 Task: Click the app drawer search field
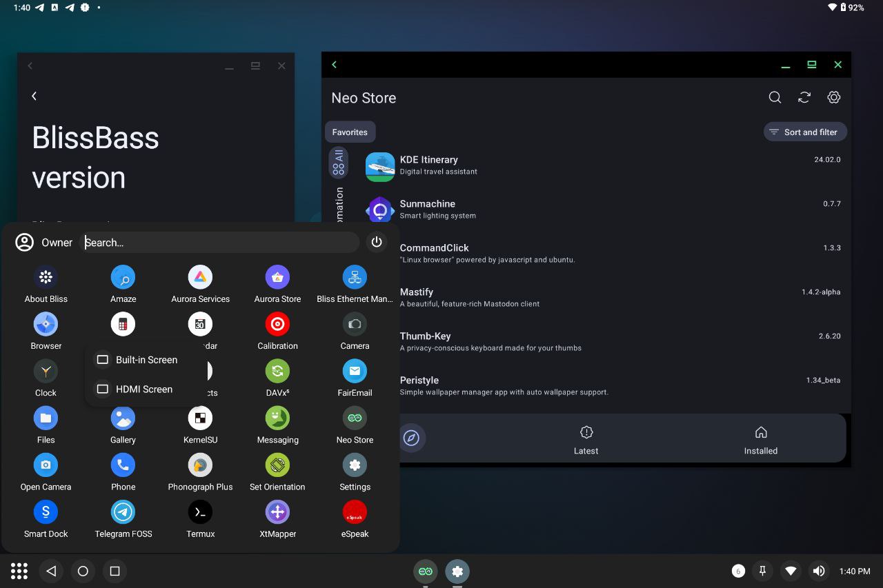(219, 243)
